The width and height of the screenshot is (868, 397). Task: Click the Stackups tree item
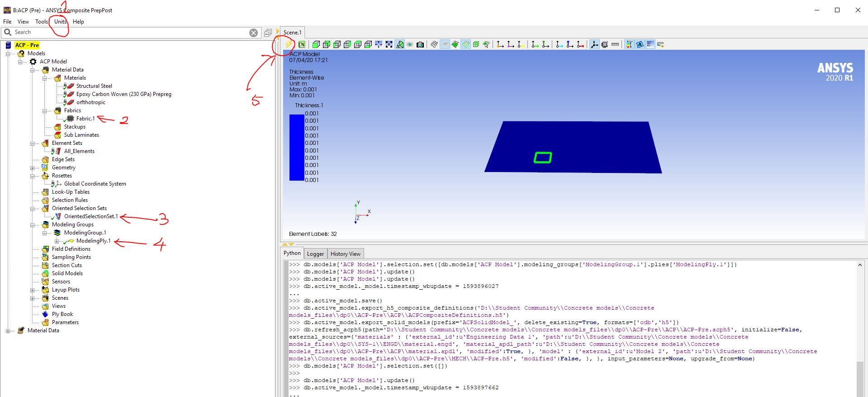click(75, 127)
